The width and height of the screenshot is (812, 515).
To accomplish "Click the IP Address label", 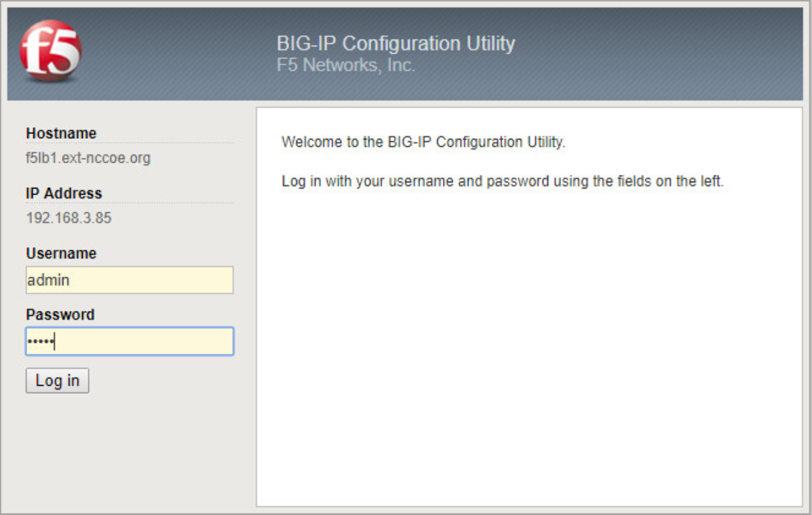I will (64, 193).
